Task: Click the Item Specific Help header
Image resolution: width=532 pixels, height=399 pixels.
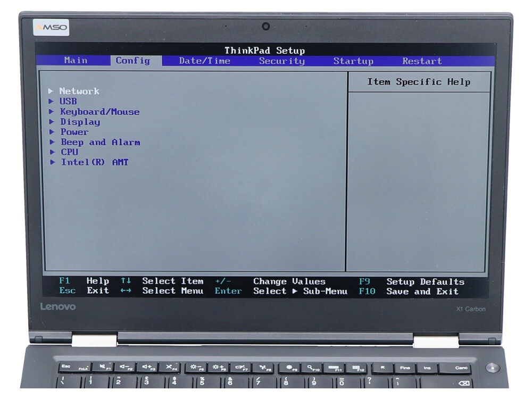Action: pyautogui.click(x=418, y=82)
